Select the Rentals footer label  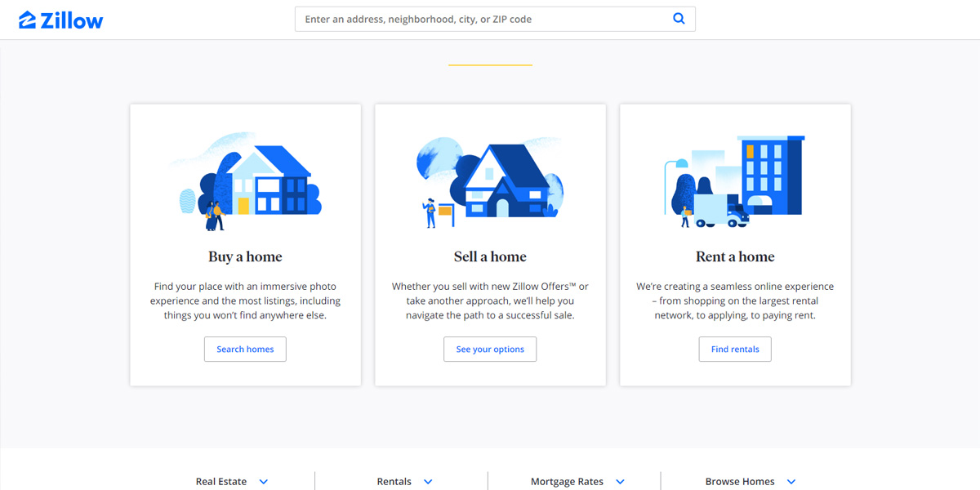(x=394, y=482)
